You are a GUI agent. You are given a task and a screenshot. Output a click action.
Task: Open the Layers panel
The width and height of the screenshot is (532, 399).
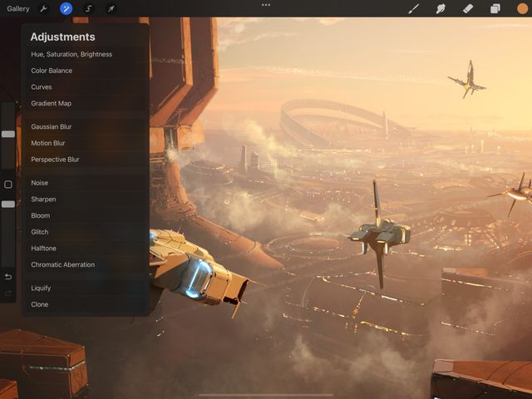[495, 9]
